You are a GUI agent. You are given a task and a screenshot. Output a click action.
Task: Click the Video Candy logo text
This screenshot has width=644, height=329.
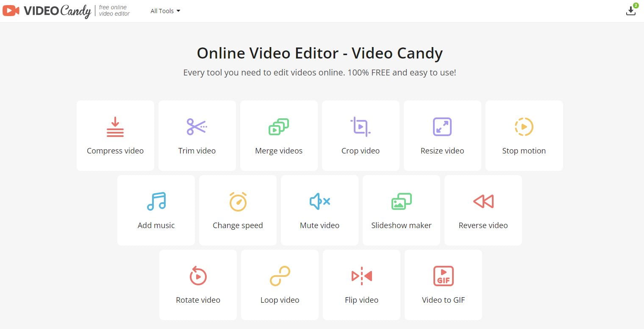tap(57, 11)
